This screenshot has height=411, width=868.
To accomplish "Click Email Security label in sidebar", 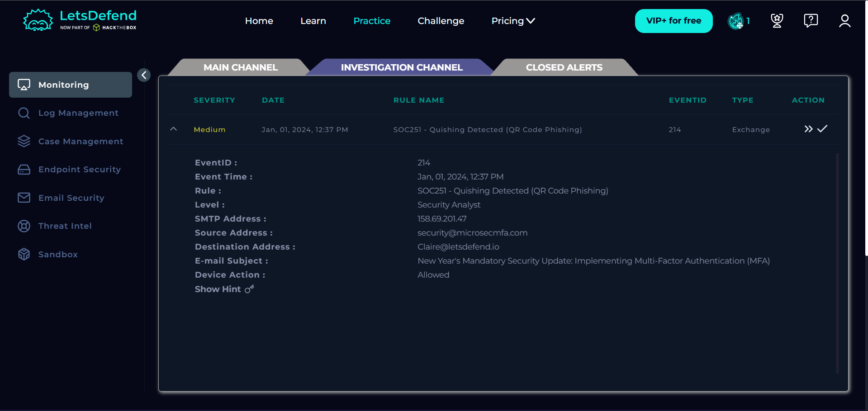I will point(71,198).
